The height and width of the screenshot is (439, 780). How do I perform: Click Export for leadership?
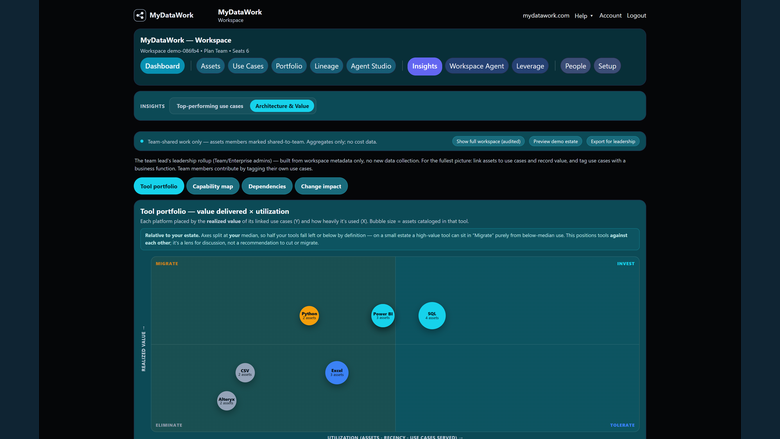point(613,142)
